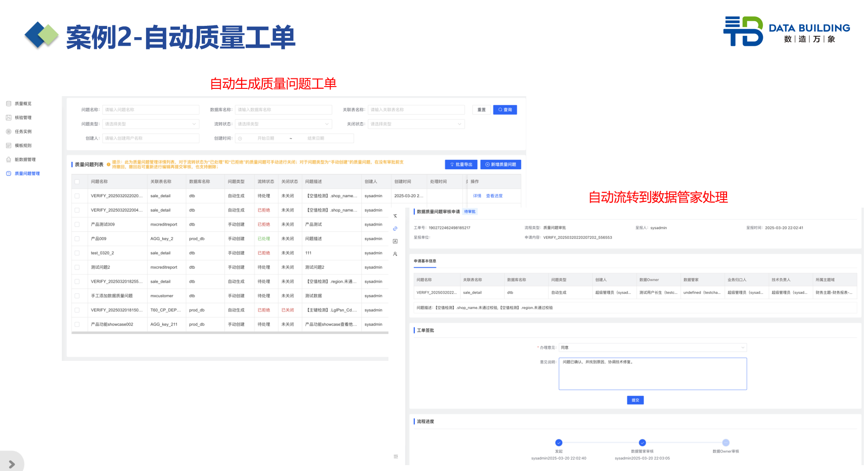Check the row for 产品测试009
Screen dimensions: 868x471
tap(77, 224)
